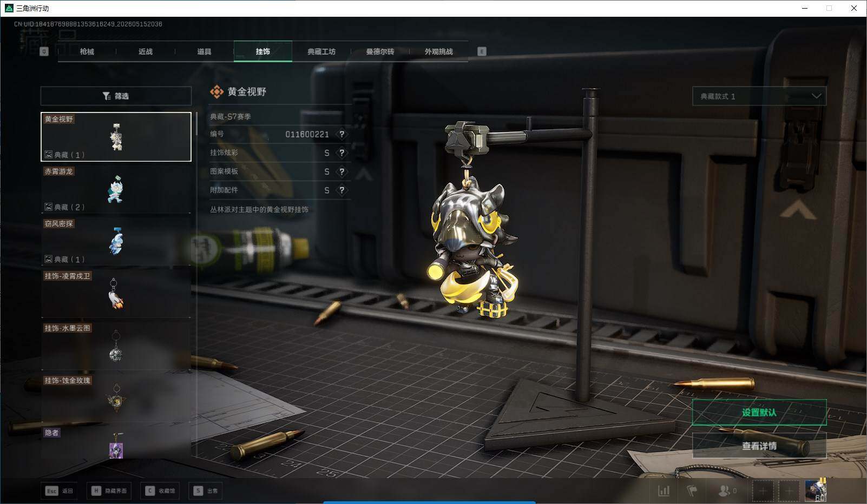Open the 典藏工坊 workshop tab

tap(321, 51)
